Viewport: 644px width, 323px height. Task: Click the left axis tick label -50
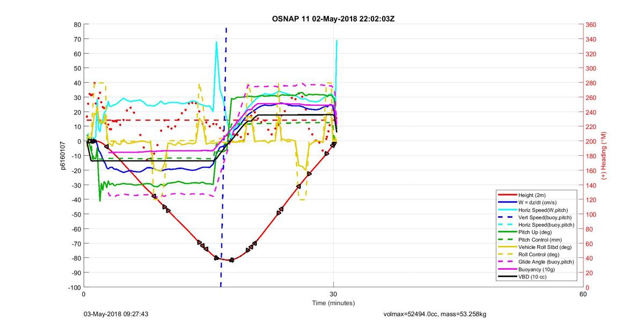click(77, 214)
